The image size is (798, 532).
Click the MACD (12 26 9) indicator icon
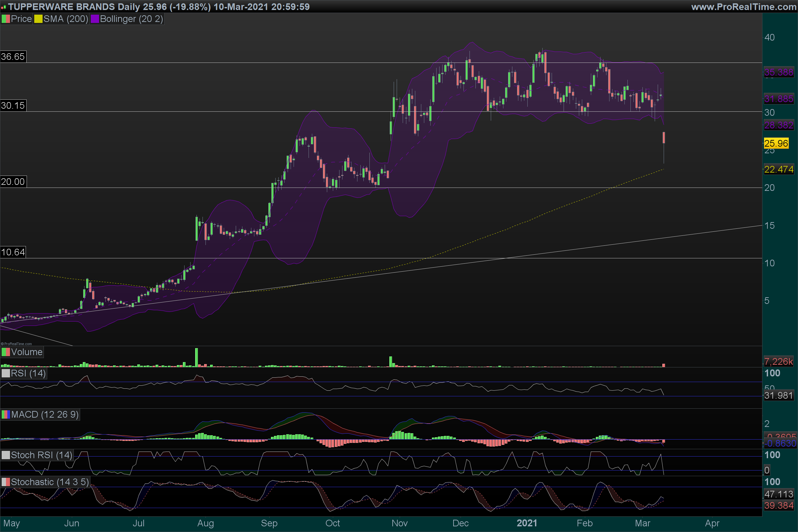(5, 415)
